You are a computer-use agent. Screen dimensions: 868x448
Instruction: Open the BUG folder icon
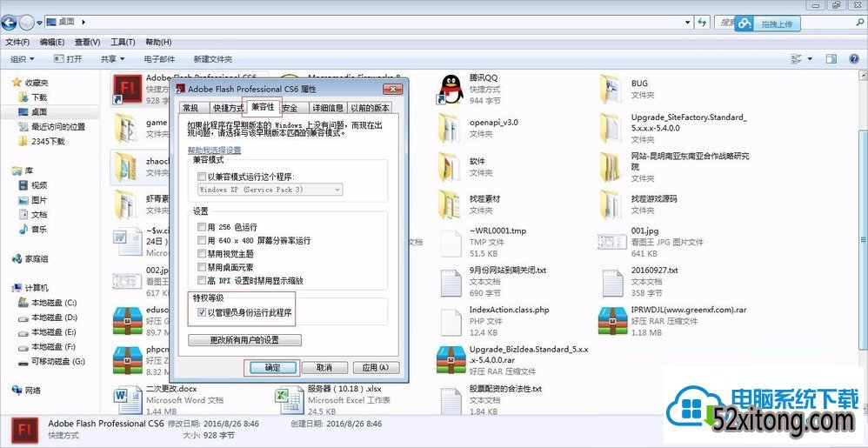[612, 89]
